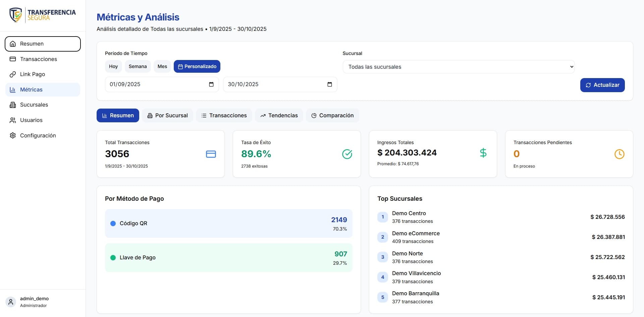The image size is (644, 317).
Task: Select Demo eCommerce in Top Sucursales
Action: (x=416, y=237)
